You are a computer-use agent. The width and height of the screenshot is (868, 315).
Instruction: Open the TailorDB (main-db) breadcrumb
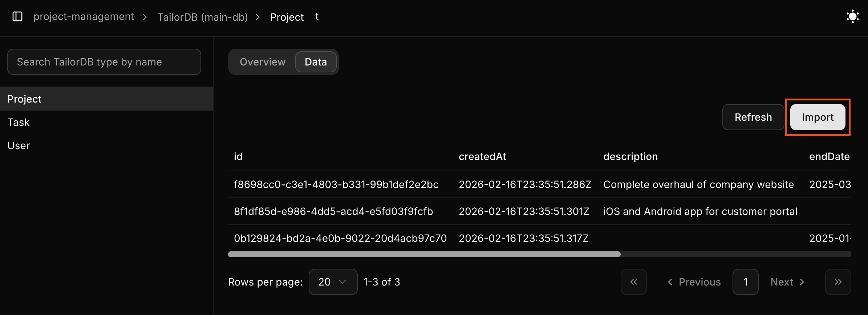coord(202,17)
